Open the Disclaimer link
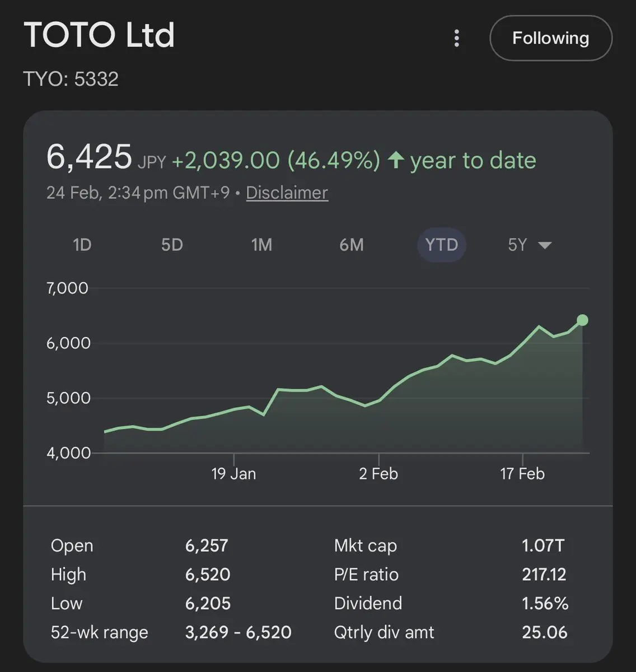636x672 pixels. click(287, 193)
